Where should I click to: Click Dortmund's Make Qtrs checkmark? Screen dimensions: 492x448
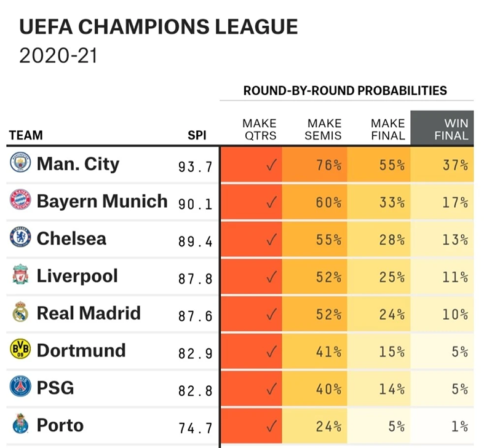point(271,351)
